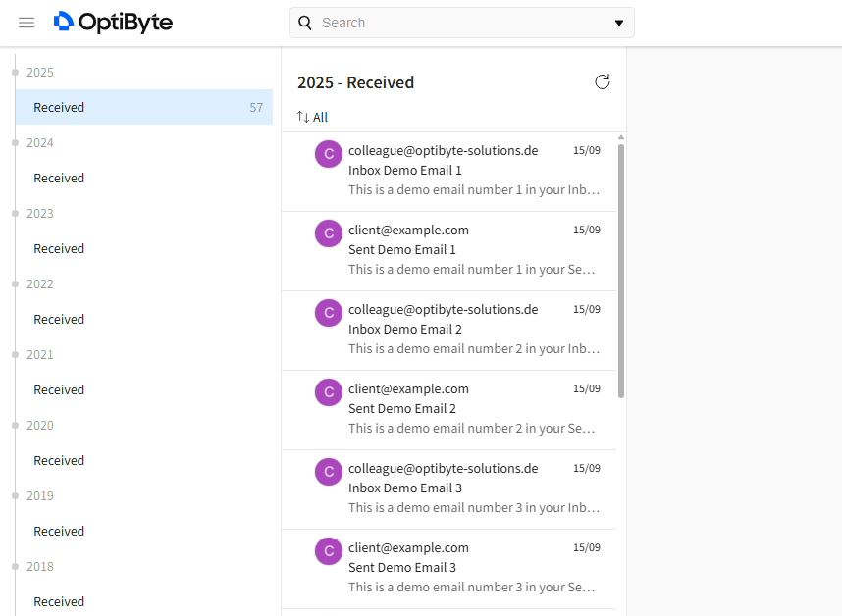Click the 2019 year heading
The image size is (842, 616).
[40, 496]
